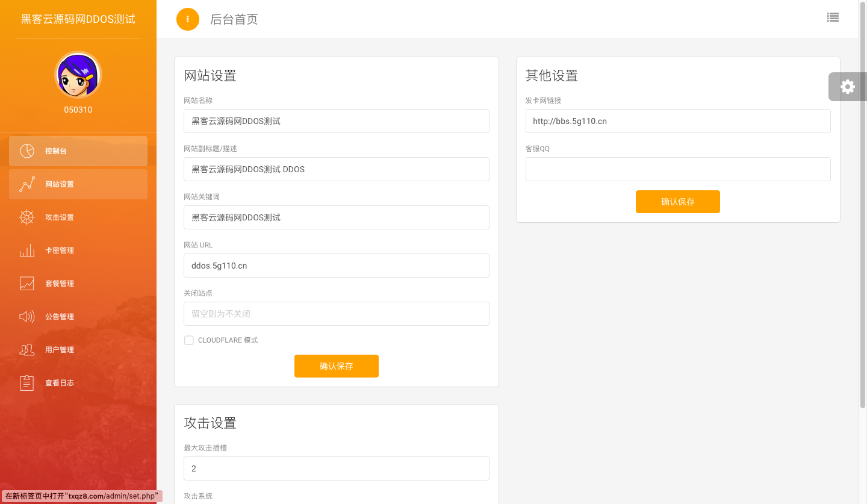The image size is (867, 504).
Task: Click the 网站设置 line graph icon
Action: pos(27,184)
